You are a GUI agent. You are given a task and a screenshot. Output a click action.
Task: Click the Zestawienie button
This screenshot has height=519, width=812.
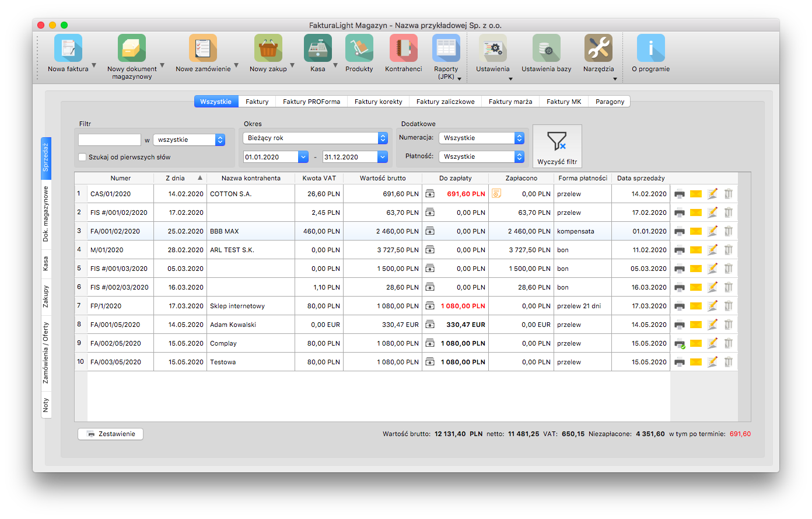point(110,434)
